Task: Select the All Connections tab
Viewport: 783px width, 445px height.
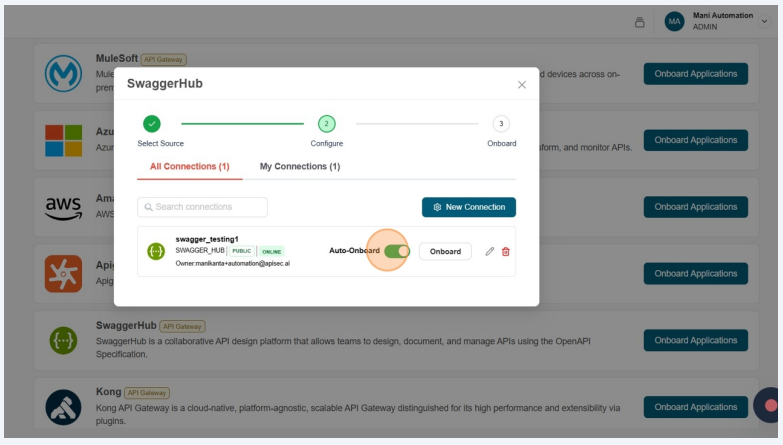Action: click(x=189, y=166)
